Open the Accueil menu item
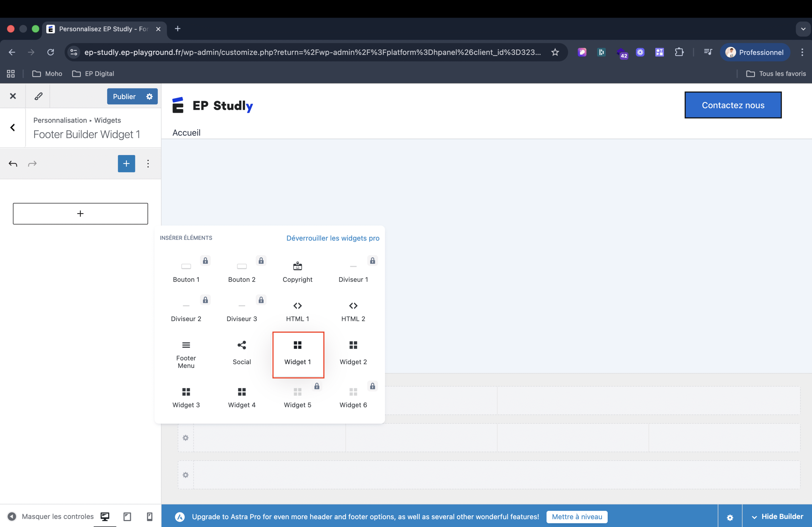This screenshot has width=812, height=527. pos(186,132)
